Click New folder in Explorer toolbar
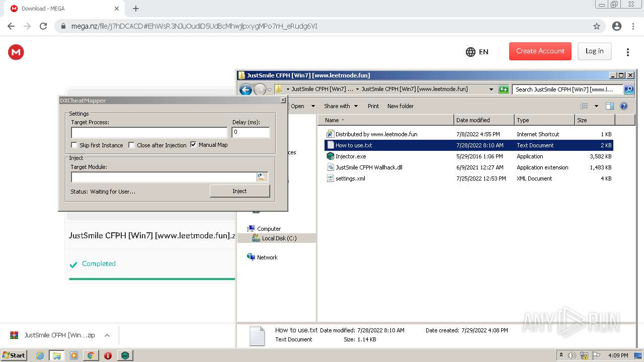The image size is (644, 362). pyautogui.click(x=400, y=106)
